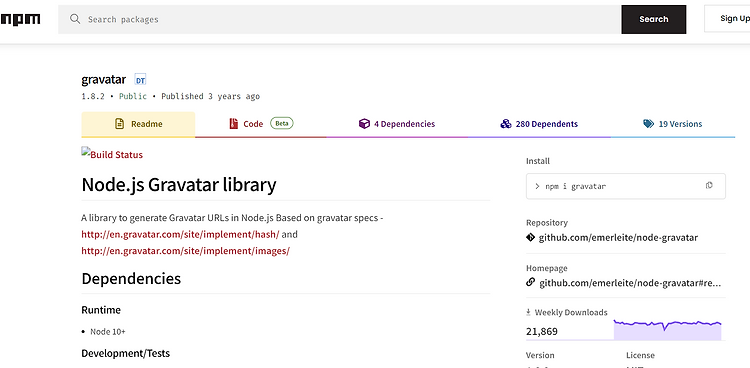Switch to the 4 Dependencies tab
The height and width of the screenshot is (368, 750).
click(397, 124)
